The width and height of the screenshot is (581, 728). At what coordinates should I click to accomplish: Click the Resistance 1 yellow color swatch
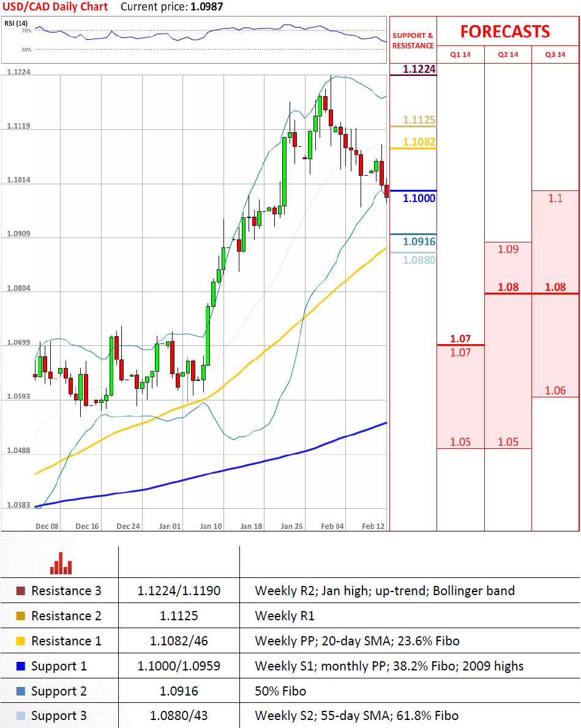pos(21,641)
